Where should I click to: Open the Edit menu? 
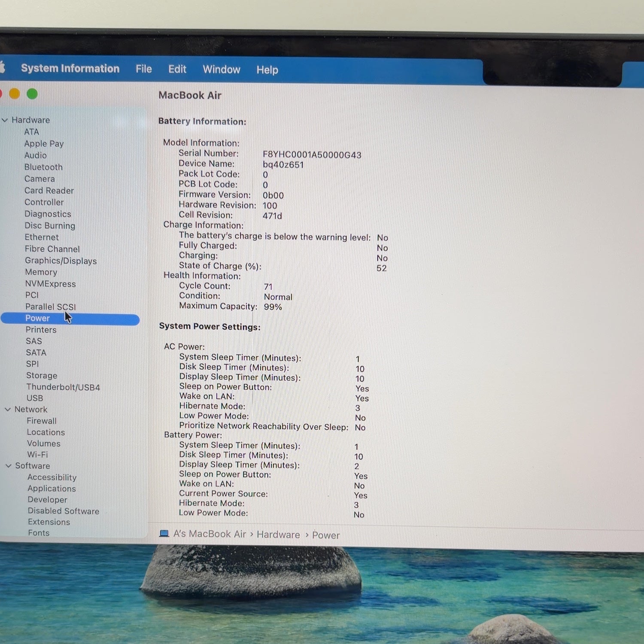(x=177, y=69)
